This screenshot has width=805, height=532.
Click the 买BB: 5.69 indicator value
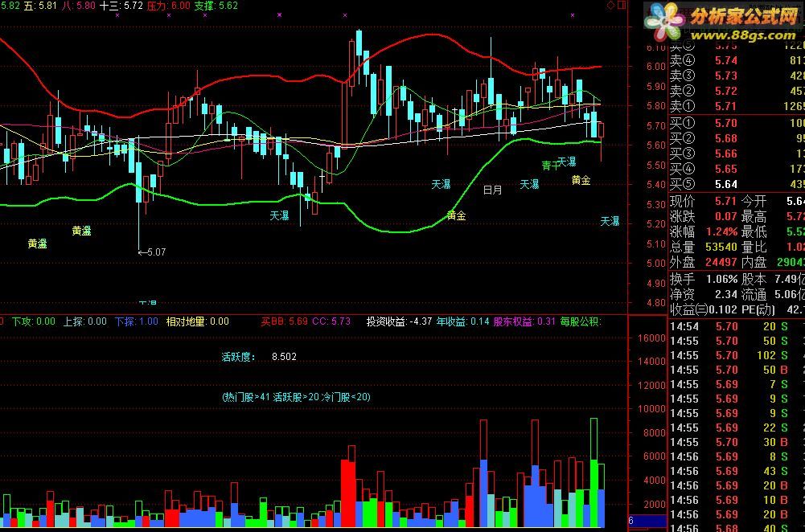coord(285,321)
